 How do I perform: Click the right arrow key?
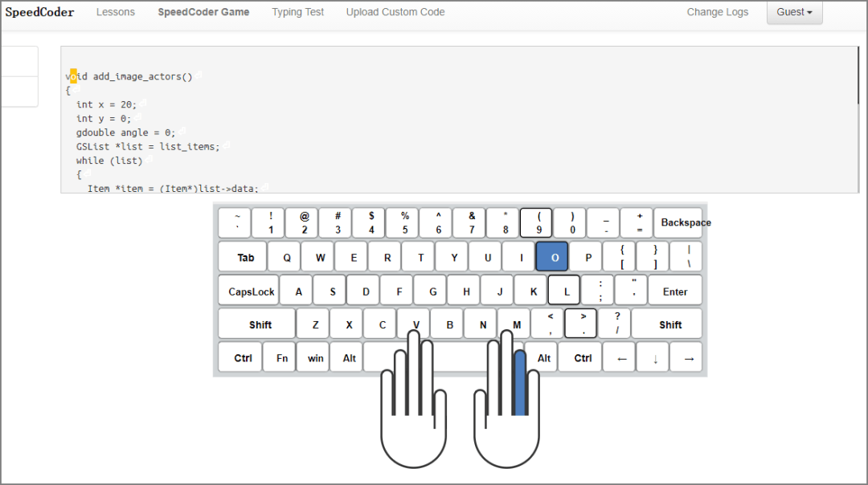tap(688, 358)
